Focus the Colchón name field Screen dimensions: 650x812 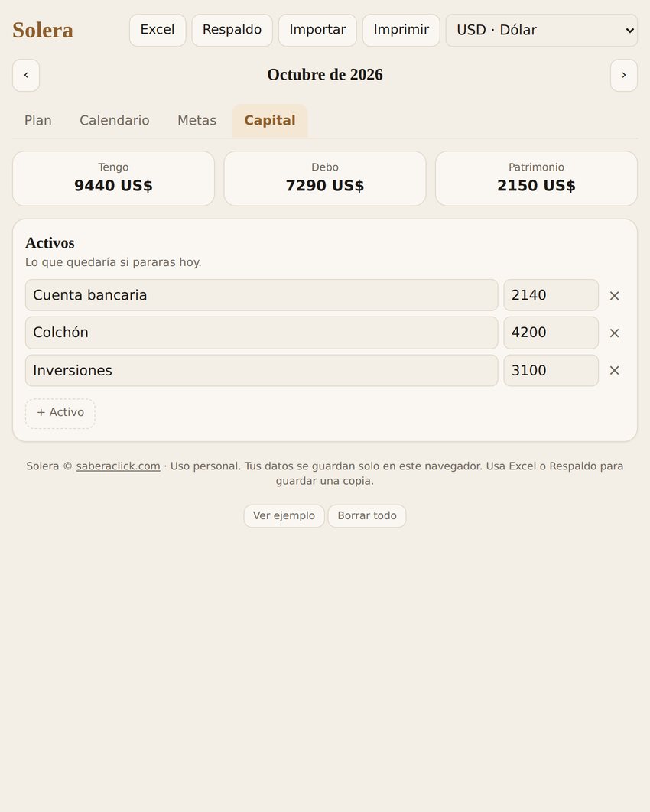coord(262,333)
